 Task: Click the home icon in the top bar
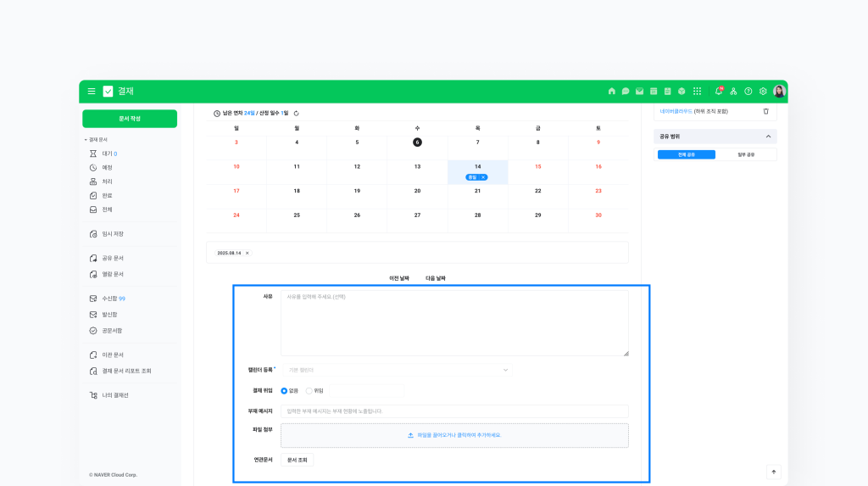[612, 91]
